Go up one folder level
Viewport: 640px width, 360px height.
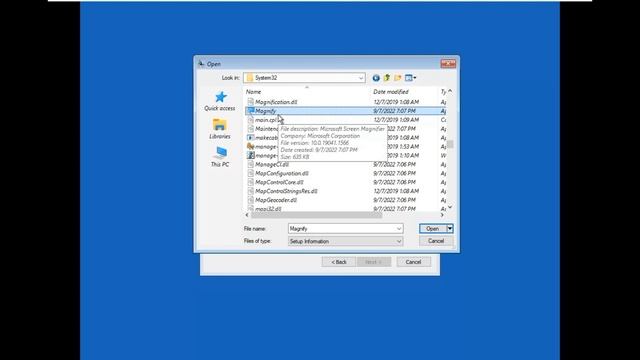387,78
